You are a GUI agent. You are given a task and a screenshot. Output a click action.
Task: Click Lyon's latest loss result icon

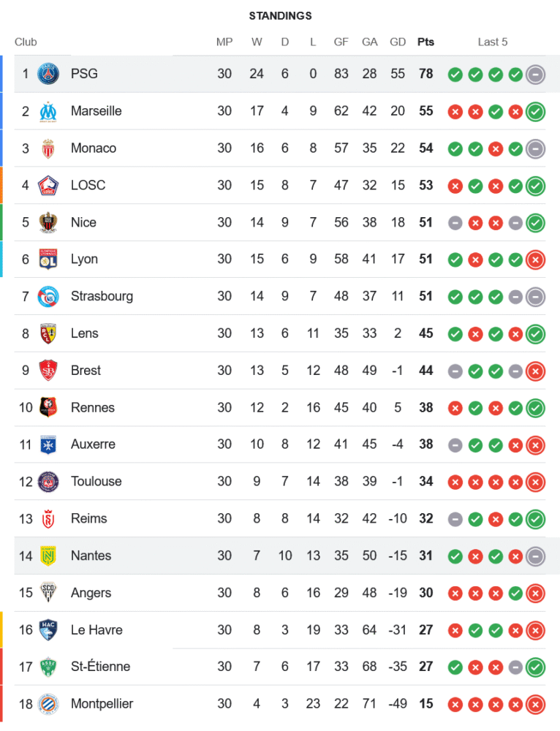pyautogui.click(x=536, y=260)
